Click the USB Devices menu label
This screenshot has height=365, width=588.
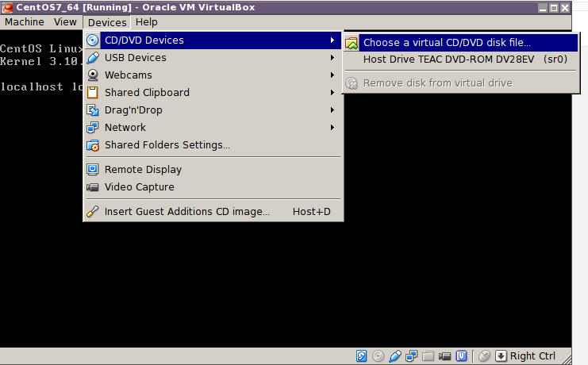point(136,58)
